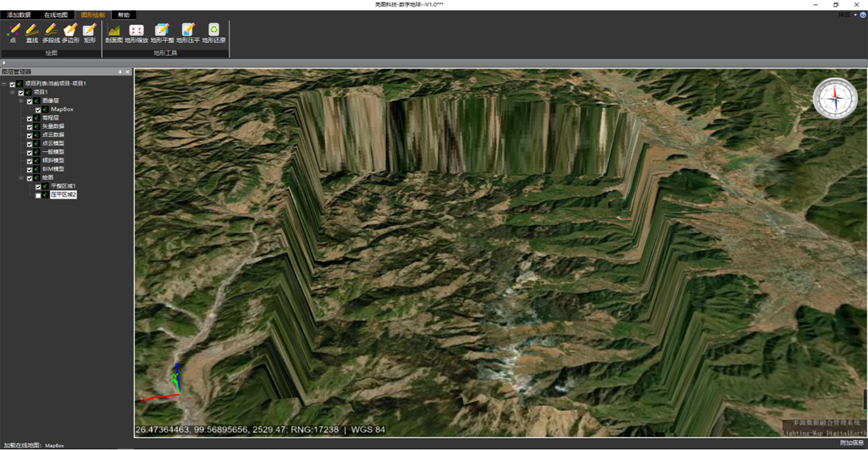Enable the 压平区域2 checkbox
Image resolution: width=868 pixels, height=450 pixels.
pos(38,195)
